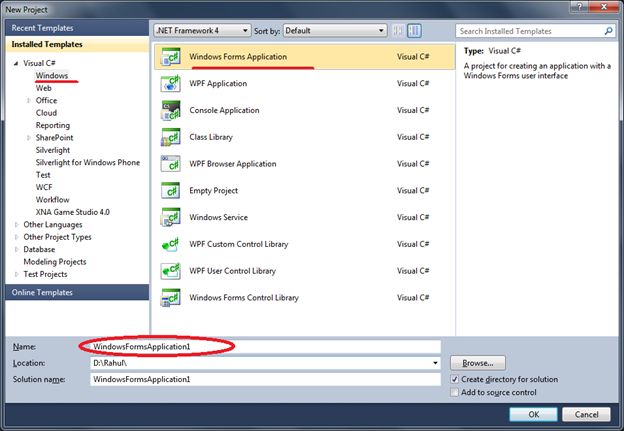Select Test category under Visual C#

[x=43, y=175]
